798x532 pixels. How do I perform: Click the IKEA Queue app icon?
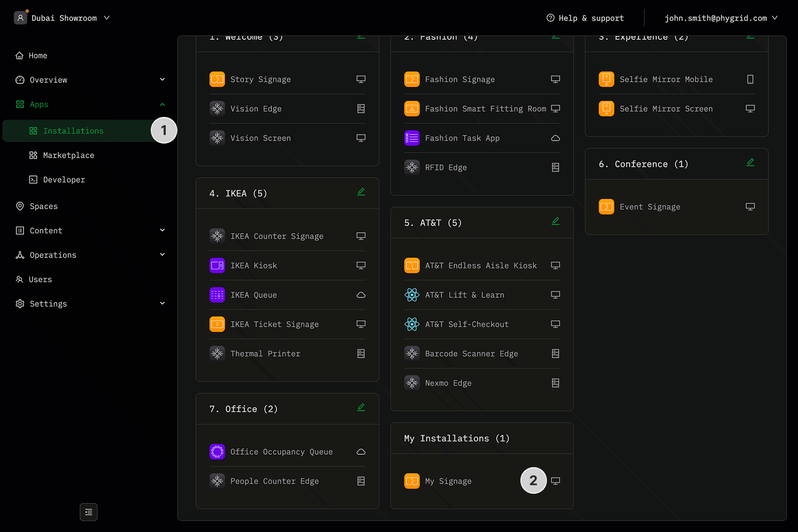[217, 295]
